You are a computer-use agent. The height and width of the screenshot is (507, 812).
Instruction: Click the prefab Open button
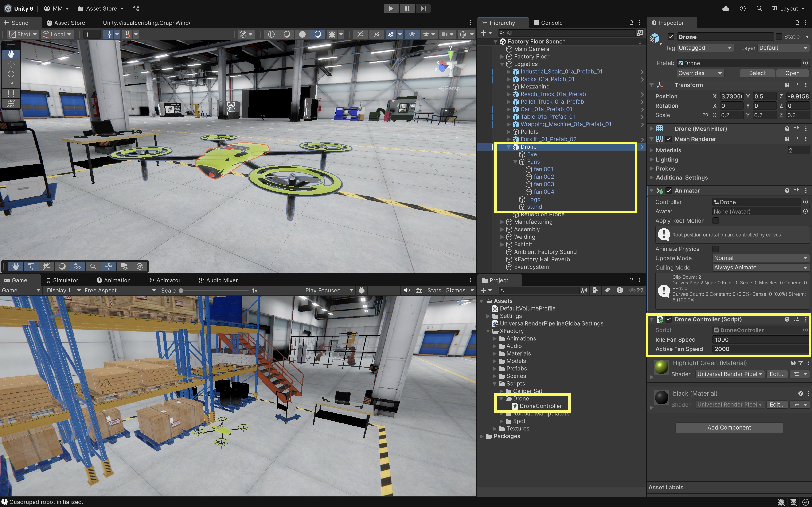(x=792, y=73)
